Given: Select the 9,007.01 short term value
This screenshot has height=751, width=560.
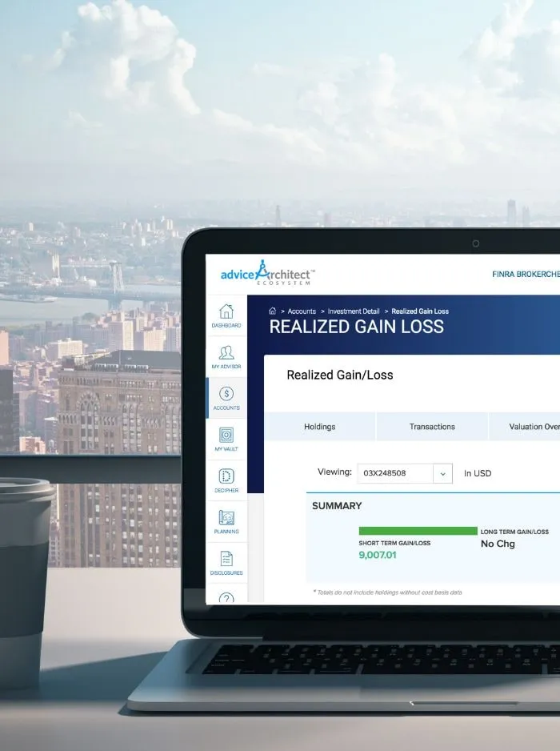Looking at the screenshot, I should coord(378,555).
